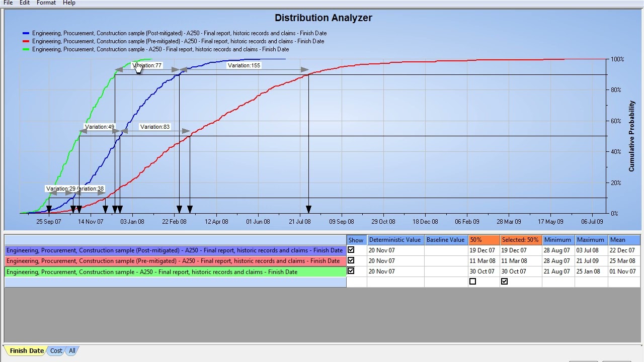
Task: Click the Maximum column header
Action: [591, 240]
